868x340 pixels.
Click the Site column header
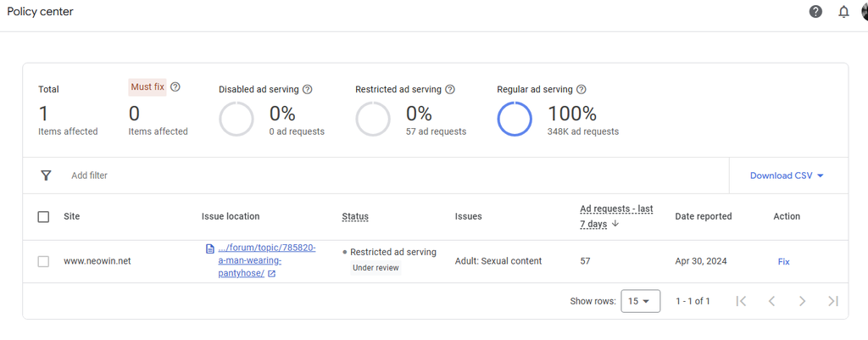(71, 216)
